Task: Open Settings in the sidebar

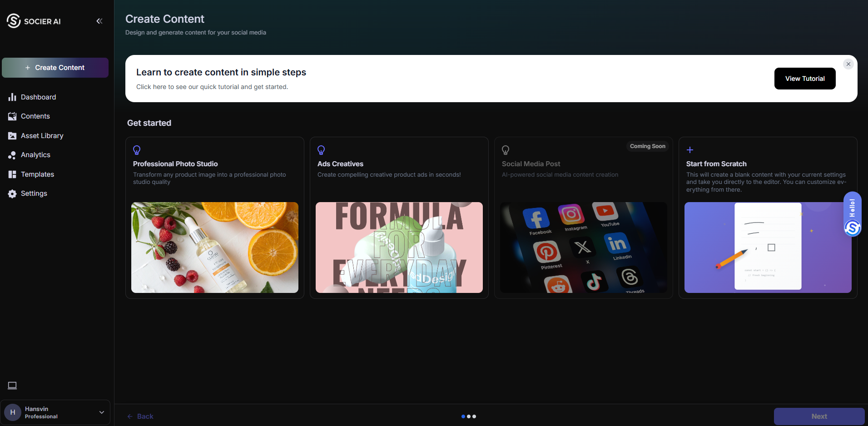Action: pos(34,193)
